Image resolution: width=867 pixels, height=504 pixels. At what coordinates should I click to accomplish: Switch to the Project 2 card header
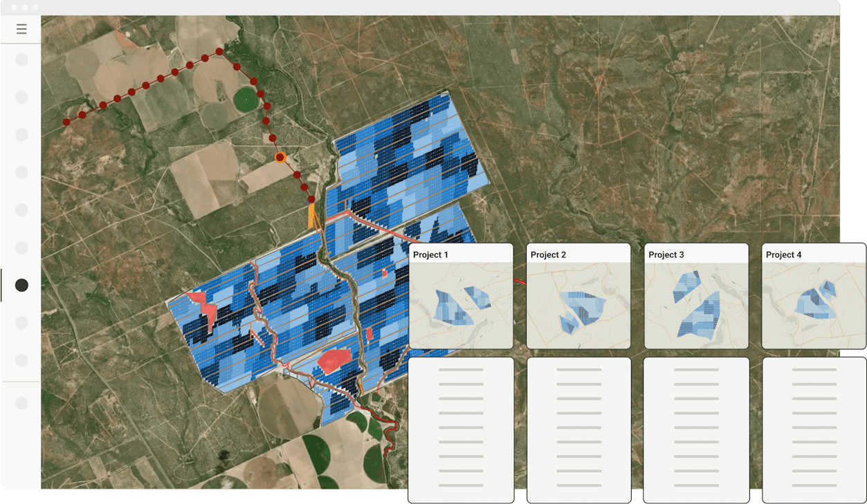578,254
